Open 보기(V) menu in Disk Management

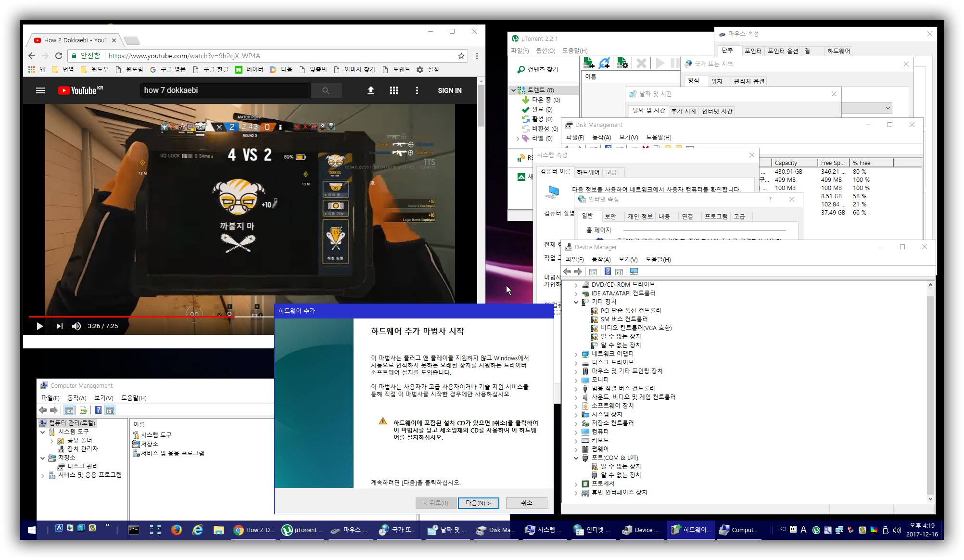(628, 137)
